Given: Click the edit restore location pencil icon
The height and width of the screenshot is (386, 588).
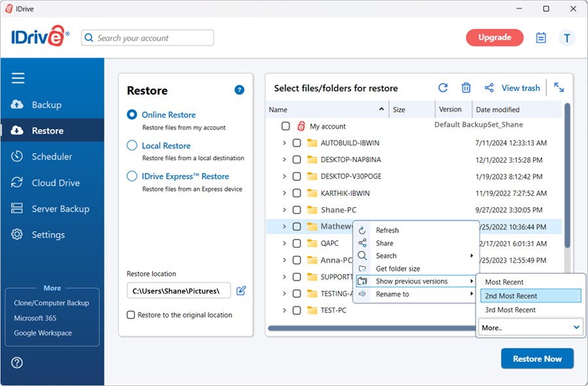Looking at the screenshot, I should pos(241,290).
